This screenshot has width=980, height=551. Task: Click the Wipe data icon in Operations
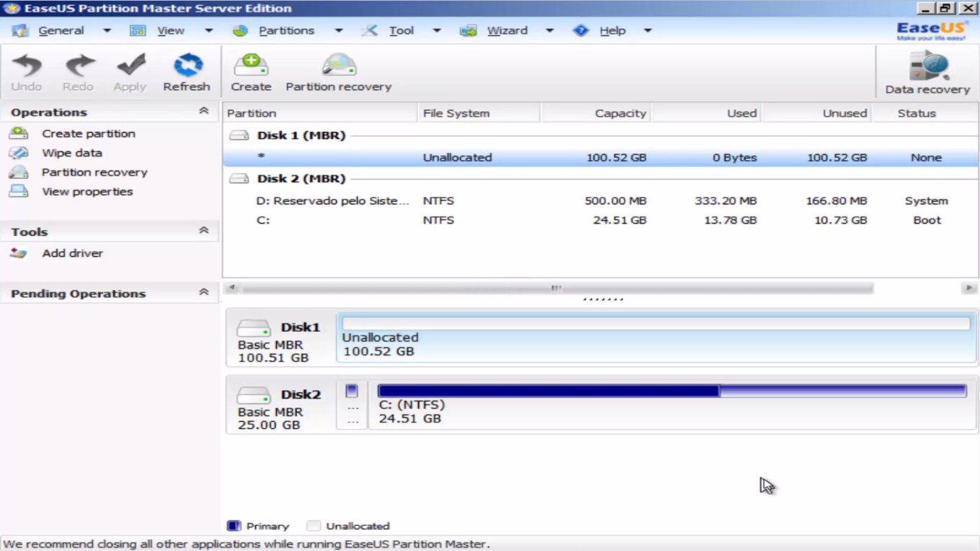19,153
